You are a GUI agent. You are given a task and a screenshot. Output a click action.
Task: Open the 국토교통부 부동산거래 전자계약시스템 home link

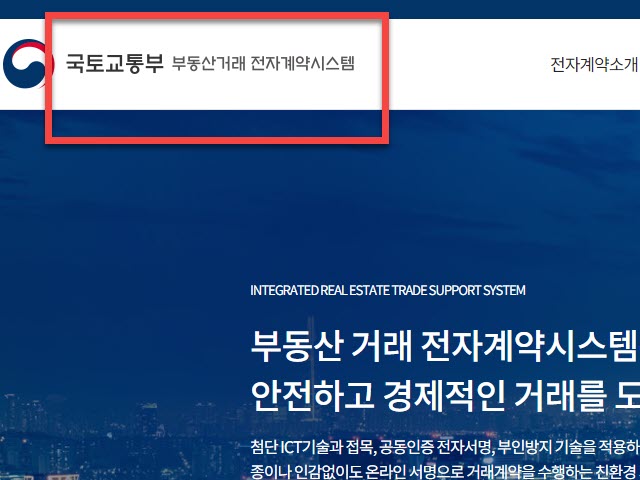point(210,63)
